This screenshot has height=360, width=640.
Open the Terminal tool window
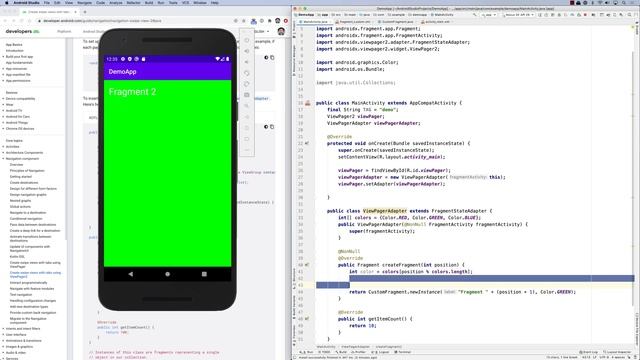click(x=402, y=352)
